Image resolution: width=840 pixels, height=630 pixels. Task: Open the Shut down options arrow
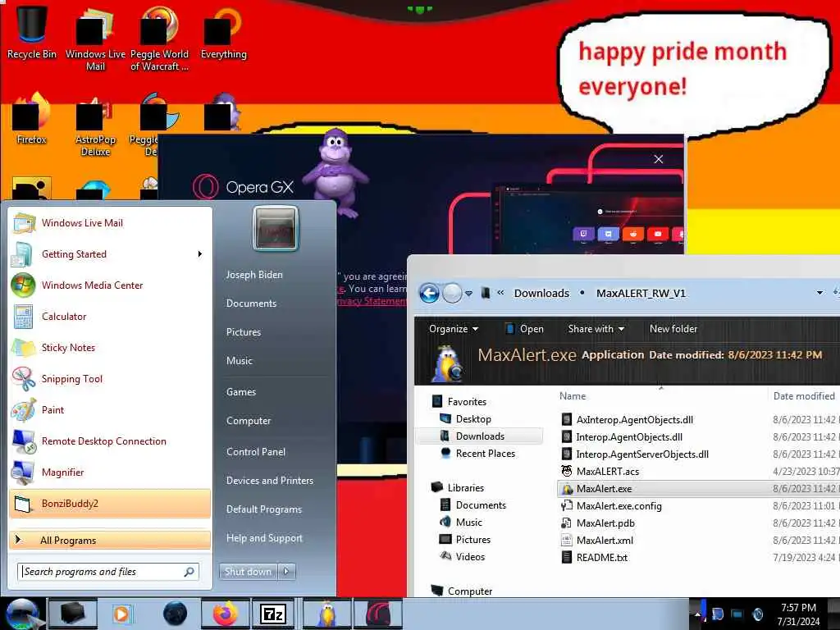(286, 572)
